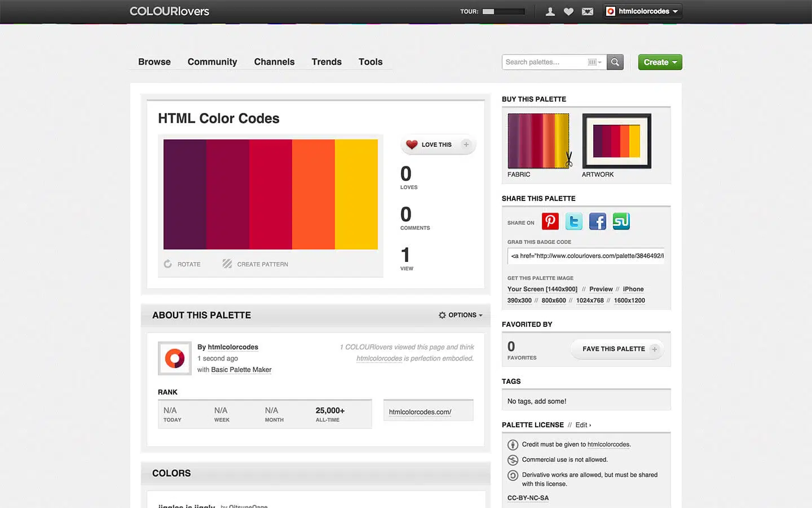Open the search type selector dropdown
This screenshot has height=508, width=812.
(x=594, y=62)
